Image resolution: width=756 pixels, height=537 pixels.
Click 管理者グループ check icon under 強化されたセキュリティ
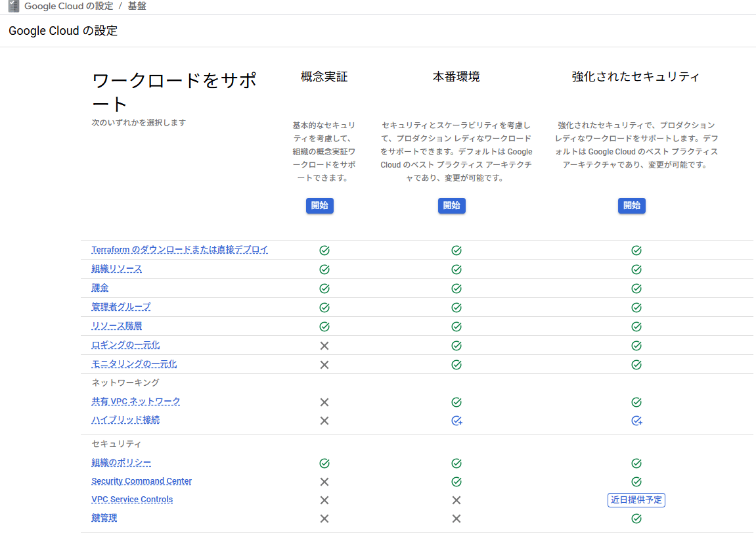[636, 308]
